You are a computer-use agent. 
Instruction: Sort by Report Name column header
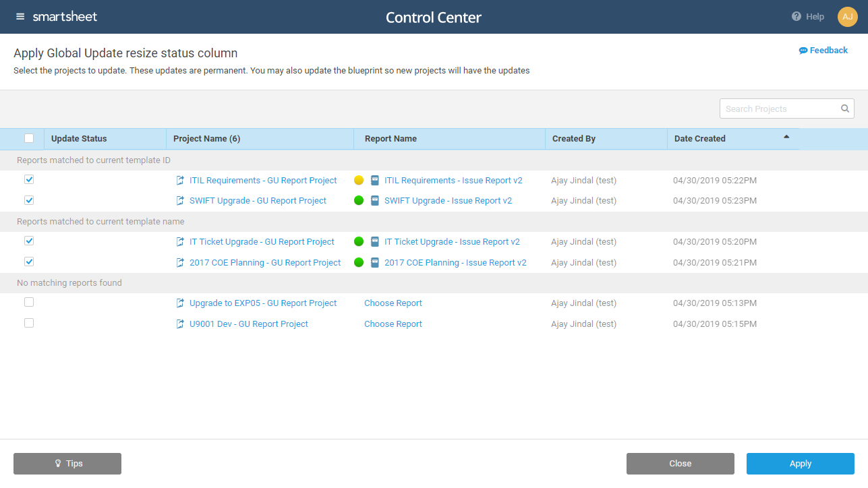(x=449, y=139)
